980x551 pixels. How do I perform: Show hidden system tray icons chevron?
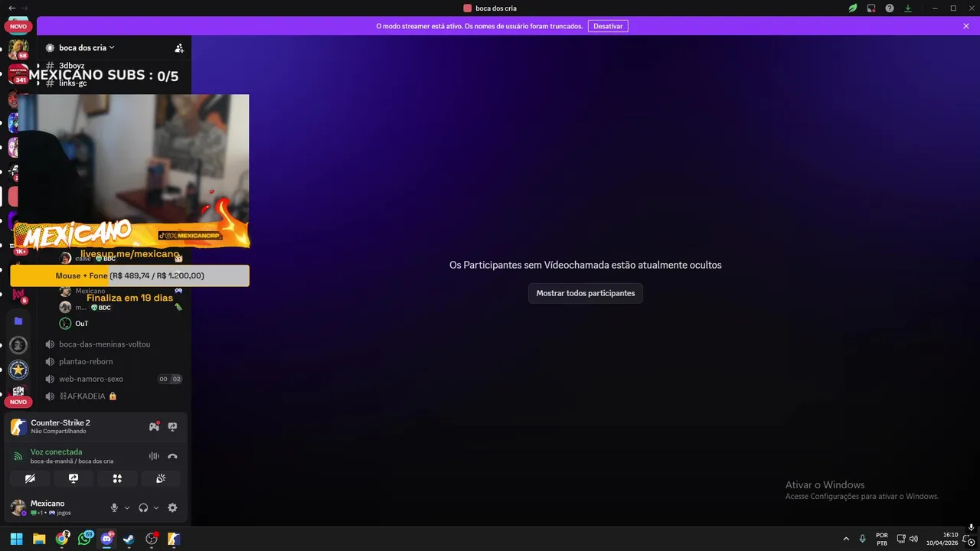846,539
